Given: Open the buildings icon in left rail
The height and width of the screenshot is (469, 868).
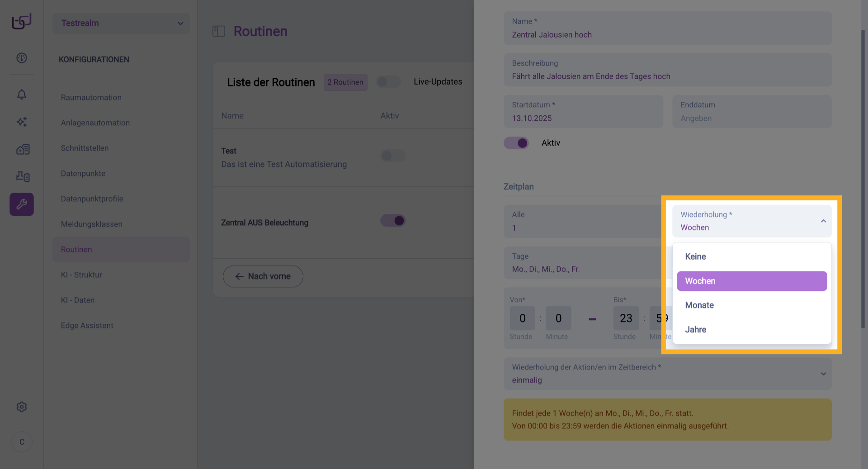Looking at the screenshot, I should [23, 149].
